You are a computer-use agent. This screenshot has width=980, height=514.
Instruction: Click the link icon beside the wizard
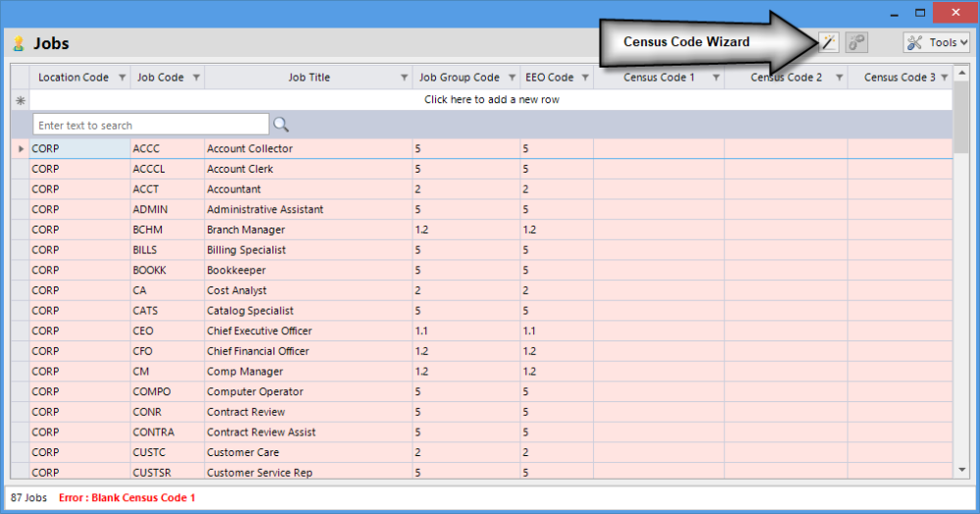[857, 42]
